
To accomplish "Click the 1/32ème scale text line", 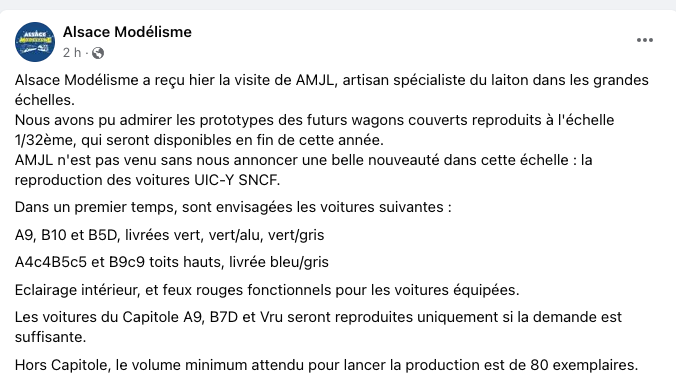I will [x=199, y=140].
